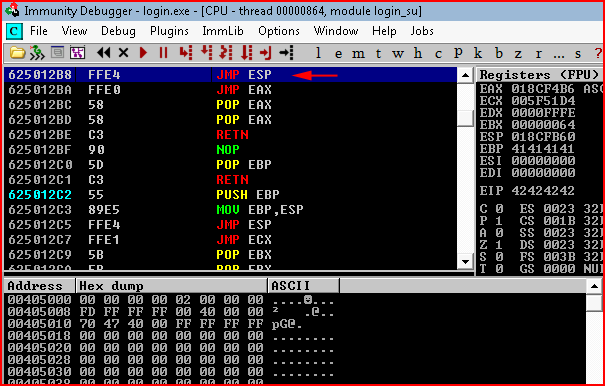Click the Trace into toolbar icon
The image size is (605, 386).
click(x=226, y=52)
